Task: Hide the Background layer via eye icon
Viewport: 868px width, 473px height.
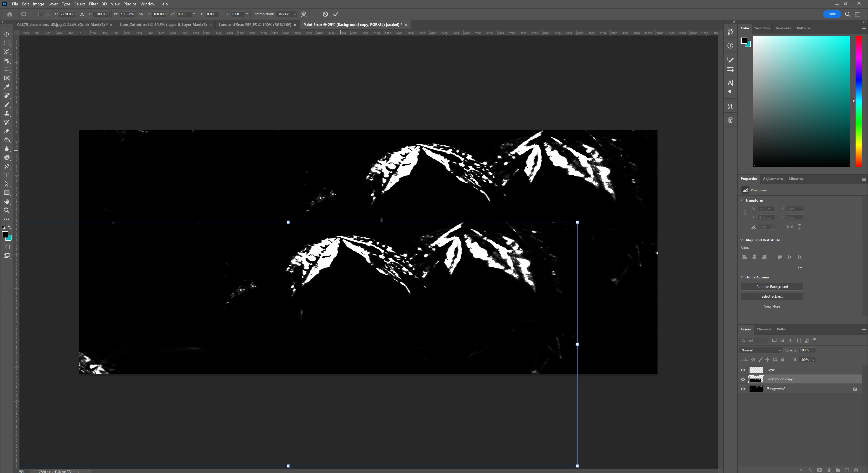Action: coord(743,389)
